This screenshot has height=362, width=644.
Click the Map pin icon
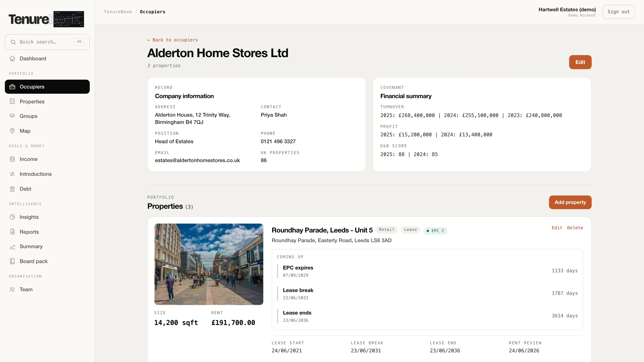(12, 131)
